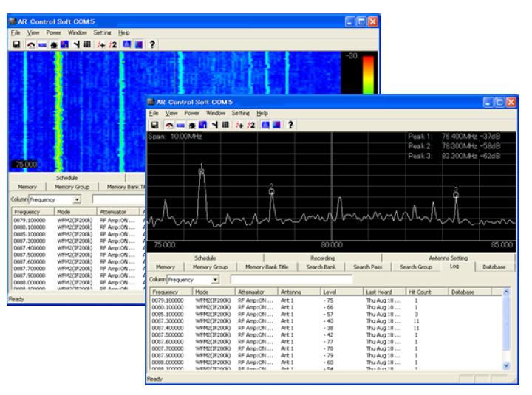Click the '+' note icon in front toolbar
Screen dimensions: 532x395
tap(239, 124)
